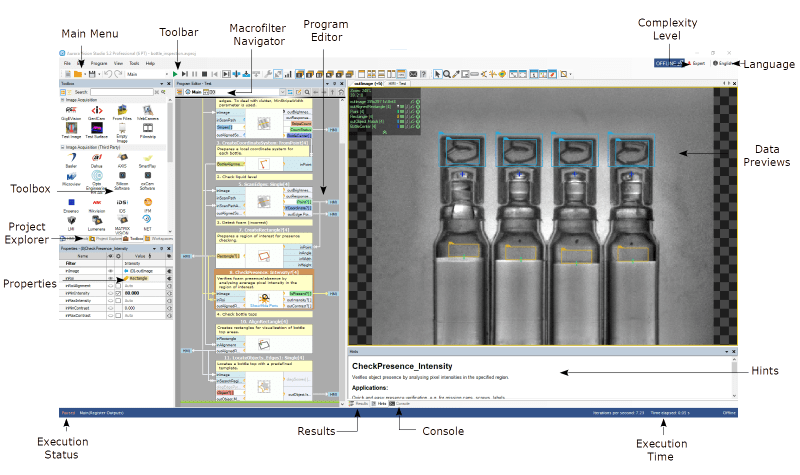Select From Files image source in Toolbox
Image resolution: width=800 pixels, height=475 pixels.
point(122,113)
